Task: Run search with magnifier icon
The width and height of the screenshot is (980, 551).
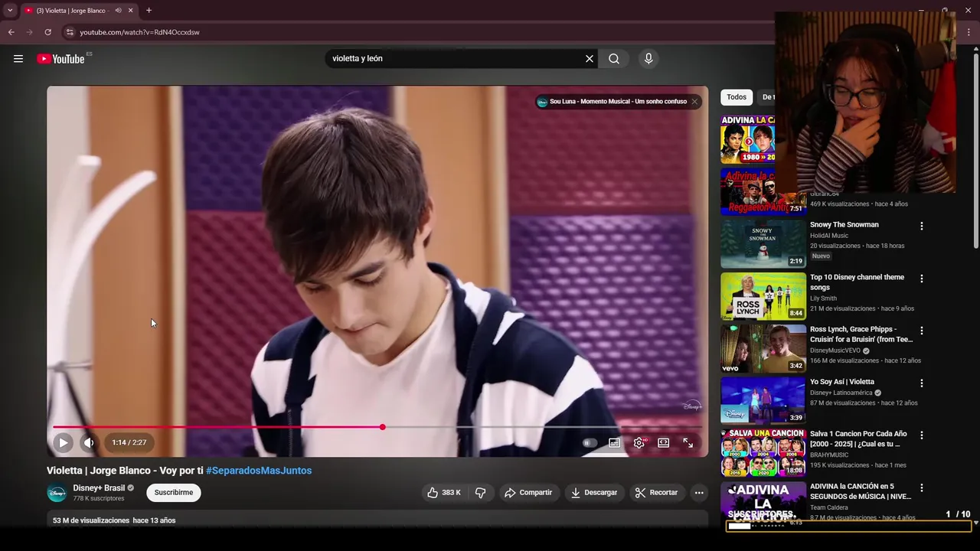Action: [614, 59]
